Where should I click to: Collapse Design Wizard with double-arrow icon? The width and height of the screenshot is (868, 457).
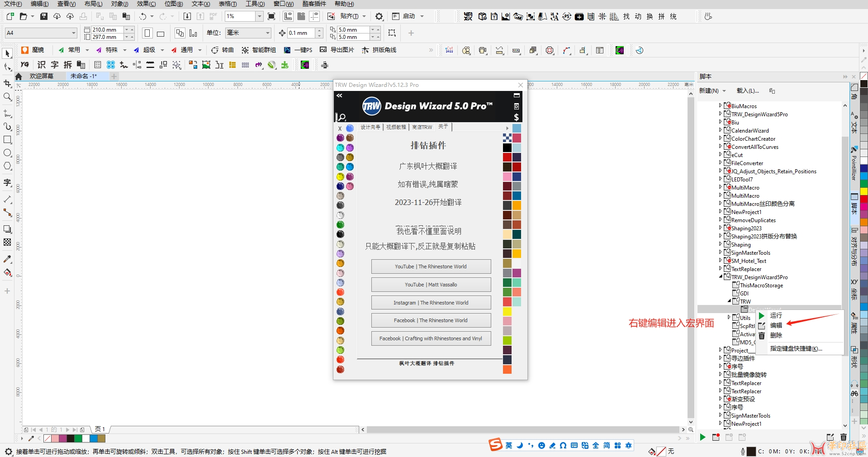pos(339,95)
